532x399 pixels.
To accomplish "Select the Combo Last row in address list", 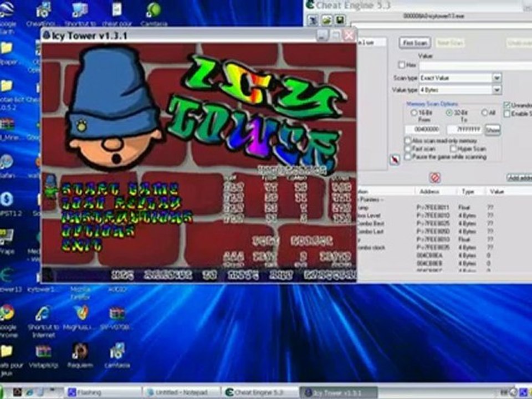I will [x=444, y=232].
